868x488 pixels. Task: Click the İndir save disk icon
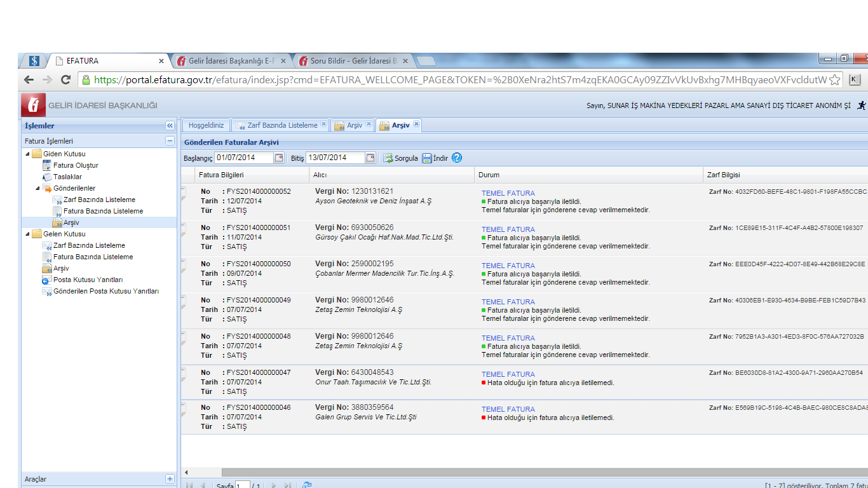427,158
